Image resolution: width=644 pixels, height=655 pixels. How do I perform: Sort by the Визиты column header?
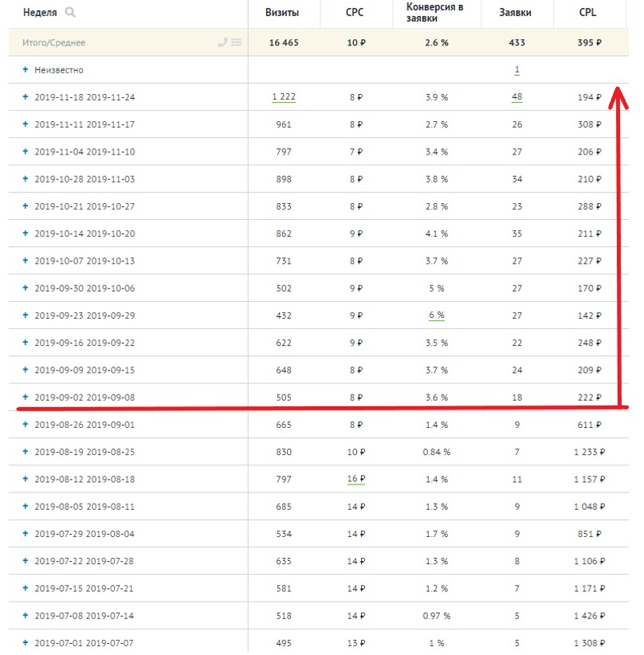284,13
